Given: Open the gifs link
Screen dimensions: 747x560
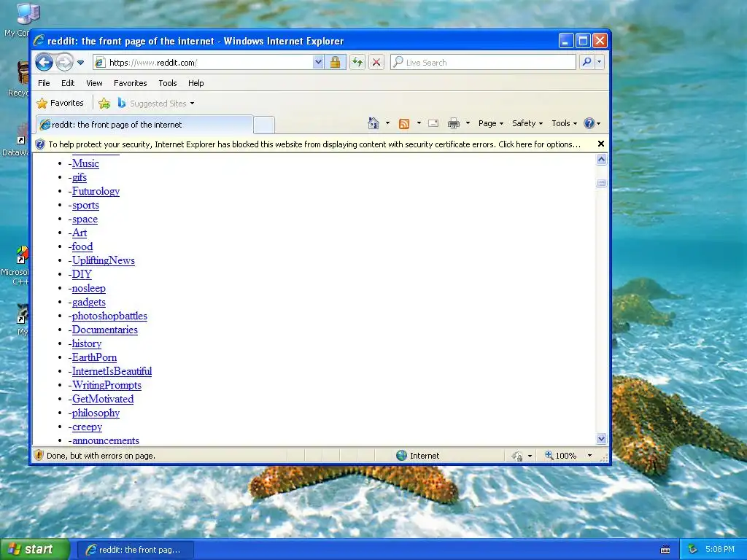Looking at the screenshot, I should coord(79,177).
